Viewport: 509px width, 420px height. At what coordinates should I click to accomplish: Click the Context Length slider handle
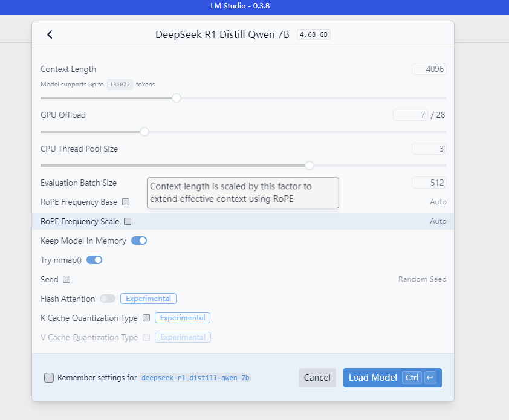pyautogui.click(x=177, y=97)
